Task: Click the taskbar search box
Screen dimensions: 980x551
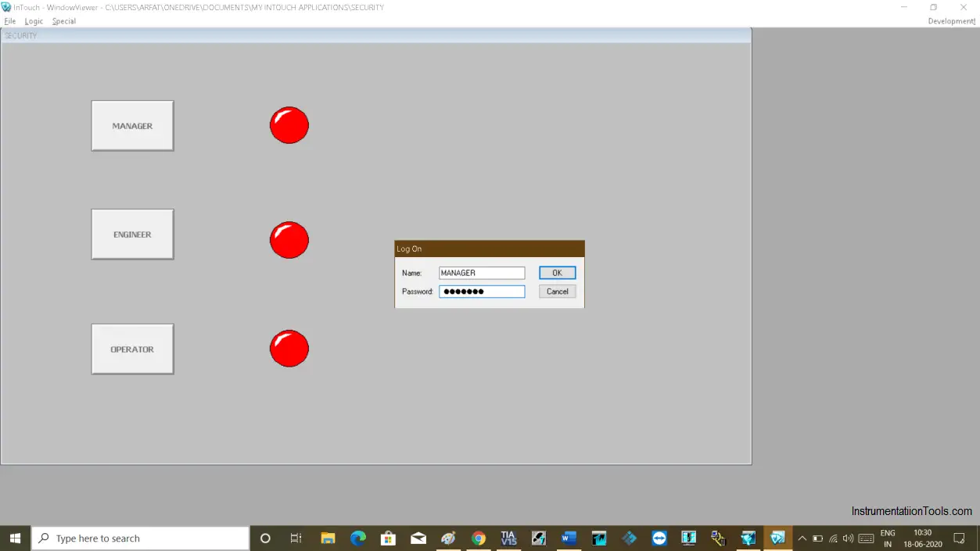Action: tap(141, 538)
